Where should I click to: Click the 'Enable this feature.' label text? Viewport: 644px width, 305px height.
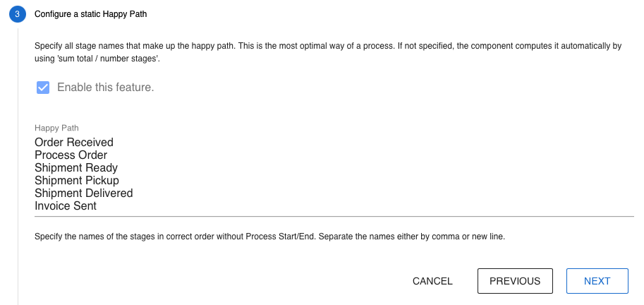pyautogui.click(x=105, y=88)
